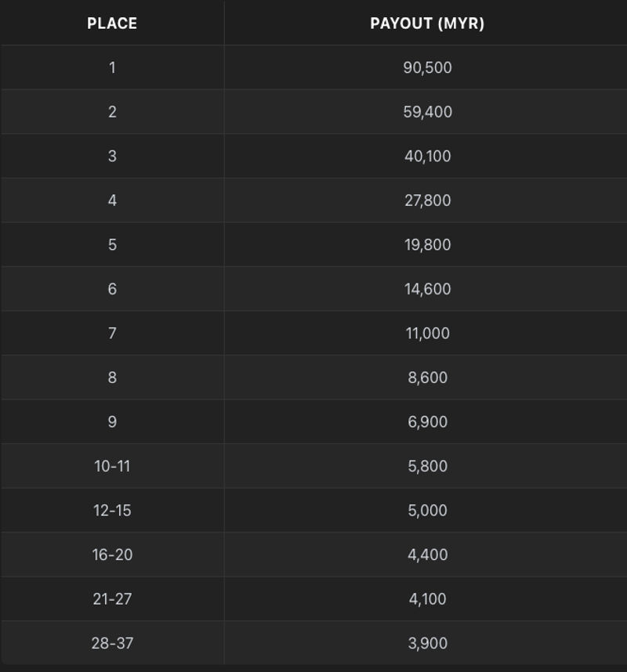Click the 11,000 payout cell
The height and width of the screenshot is (672, 627).
click(427, 334)
